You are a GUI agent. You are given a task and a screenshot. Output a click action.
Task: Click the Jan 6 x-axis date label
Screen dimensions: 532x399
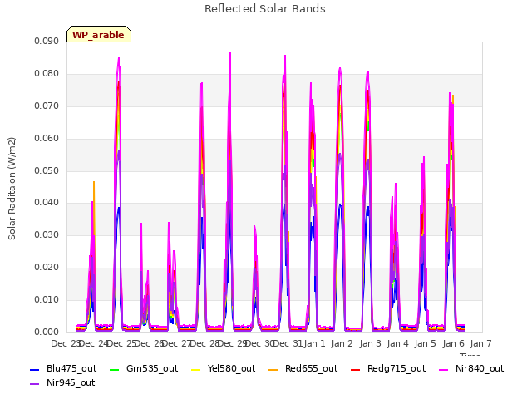click(x=453, y=343)
